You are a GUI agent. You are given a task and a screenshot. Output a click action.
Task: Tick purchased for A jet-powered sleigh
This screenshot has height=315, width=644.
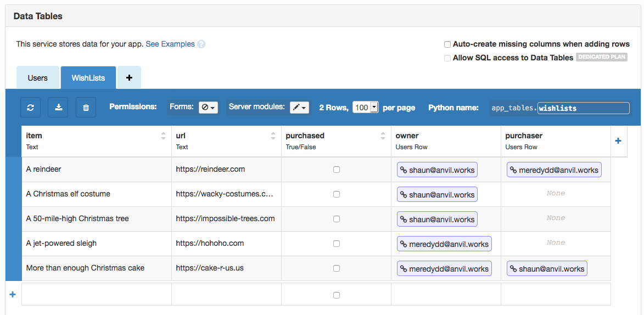337,244
